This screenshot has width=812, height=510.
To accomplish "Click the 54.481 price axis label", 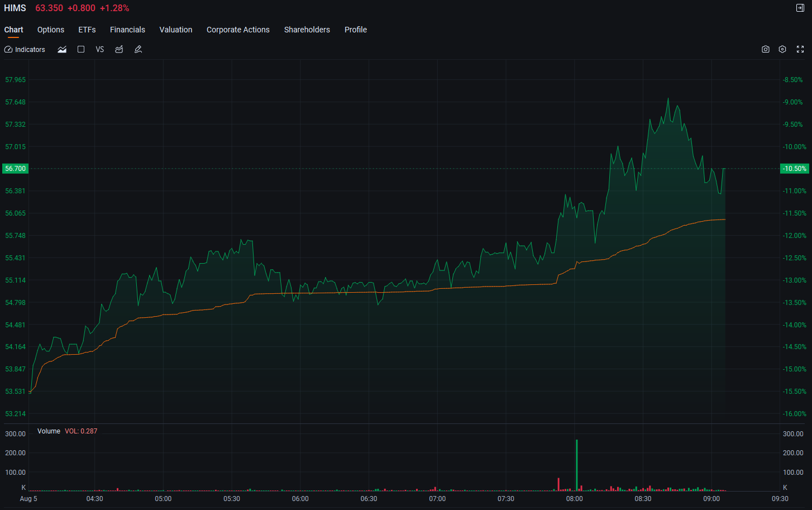I will [16, 325].
